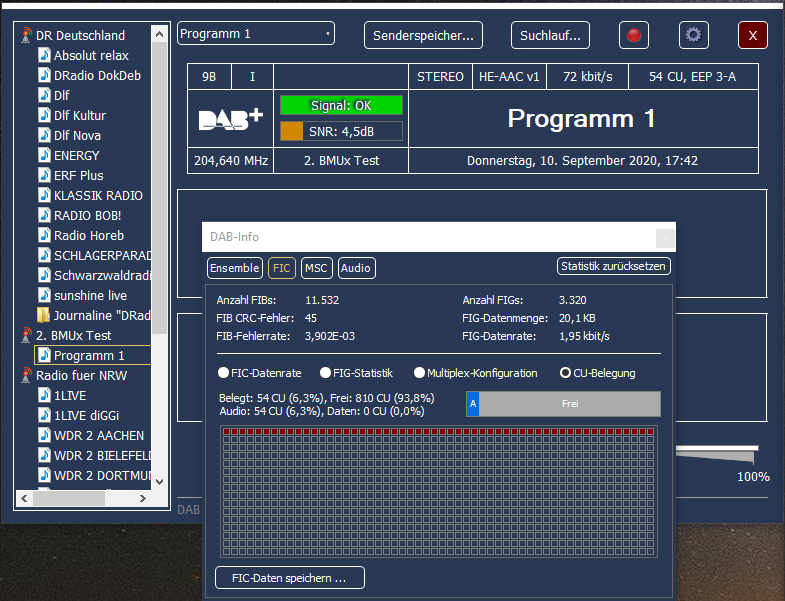Select the Multiplex-Konfiguration radio button
Image resolution: width=785 pixels, height=601 pixels.
pyautogui.click(x=420, y=373)
